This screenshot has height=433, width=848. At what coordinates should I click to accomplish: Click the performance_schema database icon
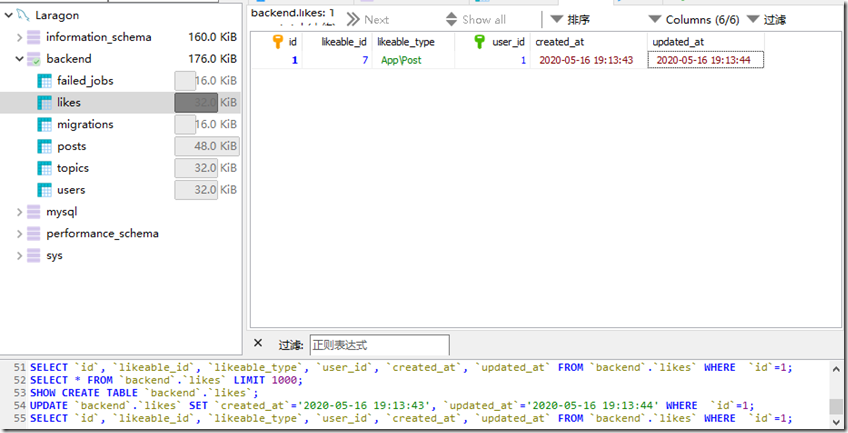coord(34,234)
